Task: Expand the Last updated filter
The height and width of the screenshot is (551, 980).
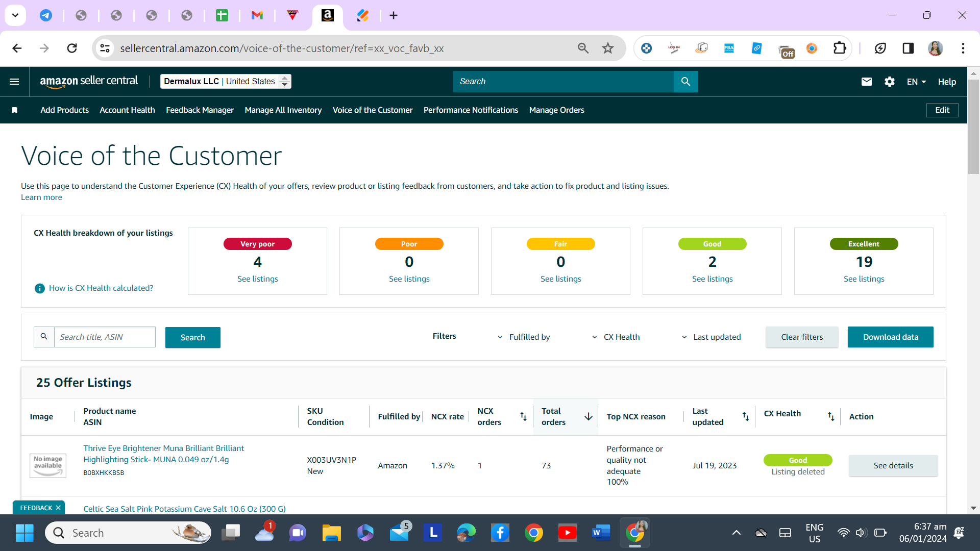Action: click(711, 337)
